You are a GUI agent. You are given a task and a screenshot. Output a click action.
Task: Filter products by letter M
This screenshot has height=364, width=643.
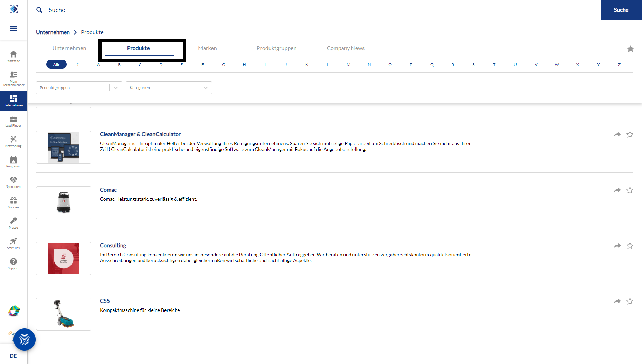click(x=349, y=65)
